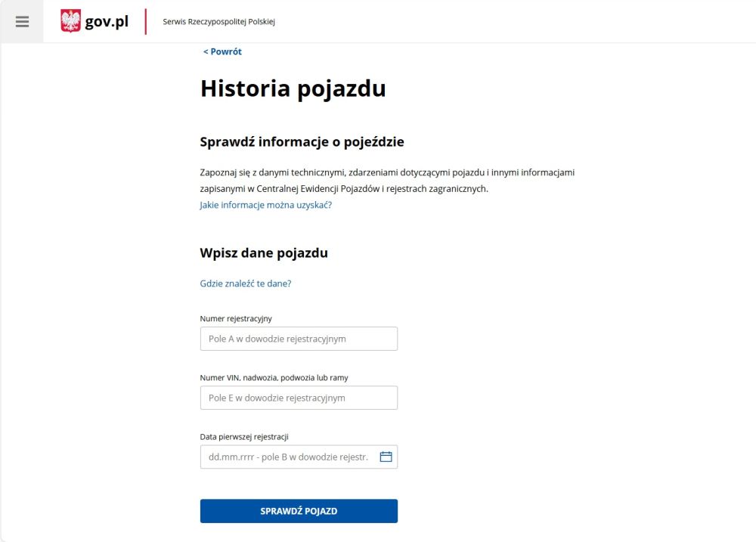Open the calendar date picker icon

click(x=386, y=457)
